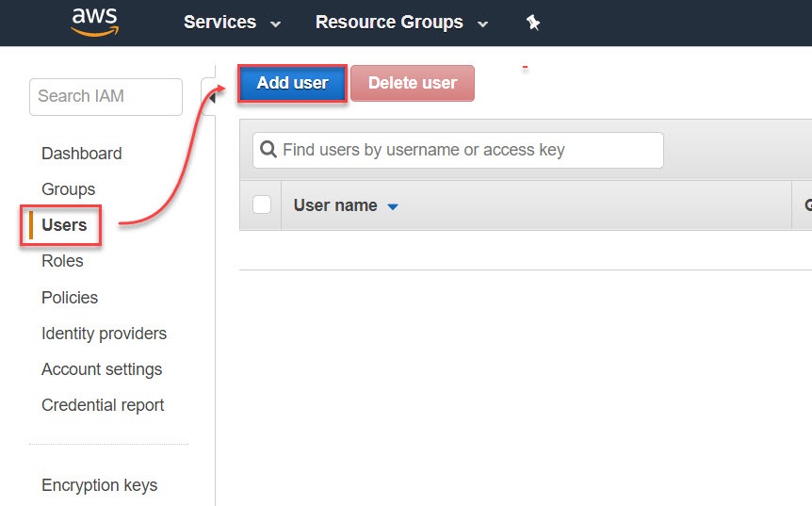Open the Services menu
Viewport: 812px width, 506px height.
(232, 23)
